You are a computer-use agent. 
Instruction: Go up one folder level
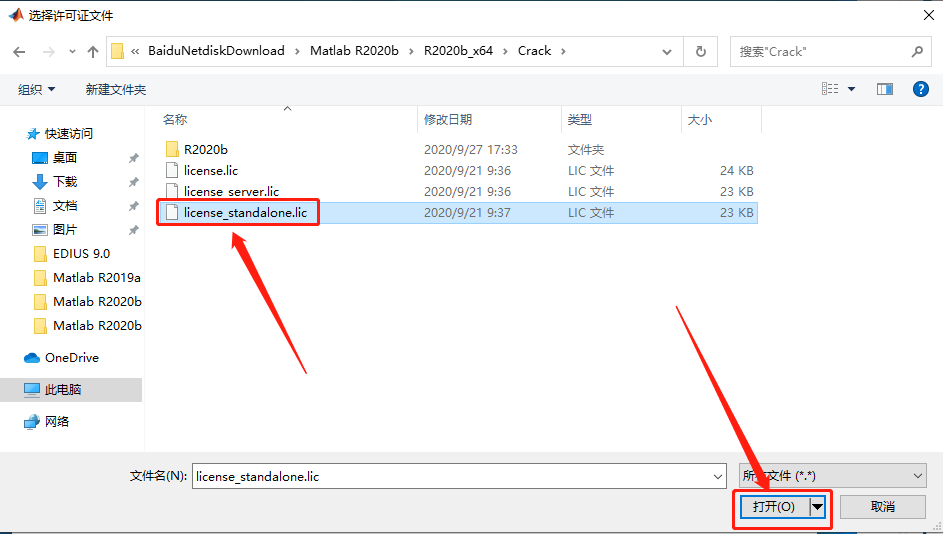(x=93, y=52)
